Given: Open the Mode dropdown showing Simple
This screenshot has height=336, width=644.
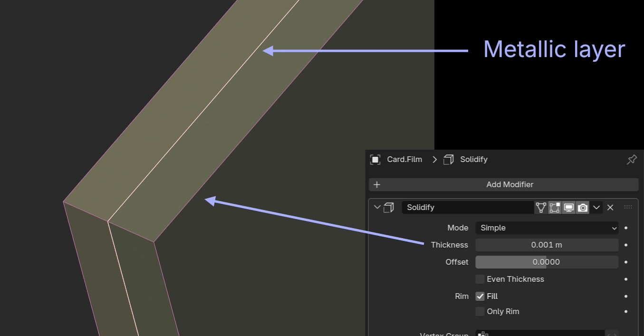Looking at the screenshot, I should click(547, 228).
